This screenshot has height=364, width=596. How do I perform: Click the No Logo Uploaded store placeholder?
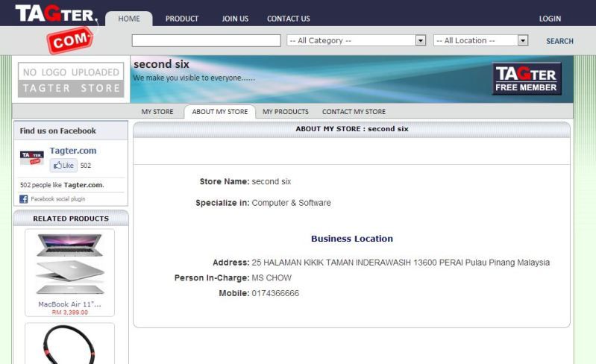coord(71,80)
